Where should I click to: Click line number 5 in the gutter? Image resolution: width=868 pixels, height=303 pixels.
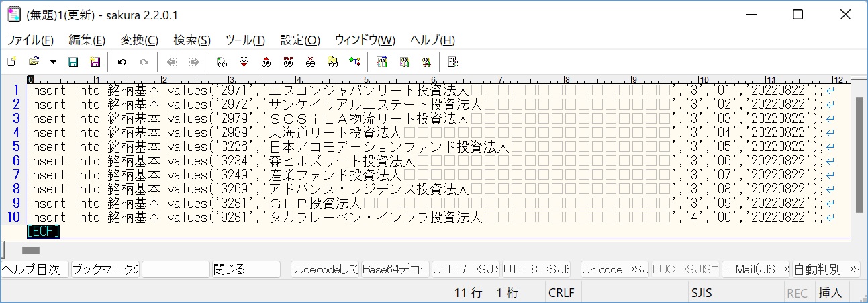[x=16, y=146]
